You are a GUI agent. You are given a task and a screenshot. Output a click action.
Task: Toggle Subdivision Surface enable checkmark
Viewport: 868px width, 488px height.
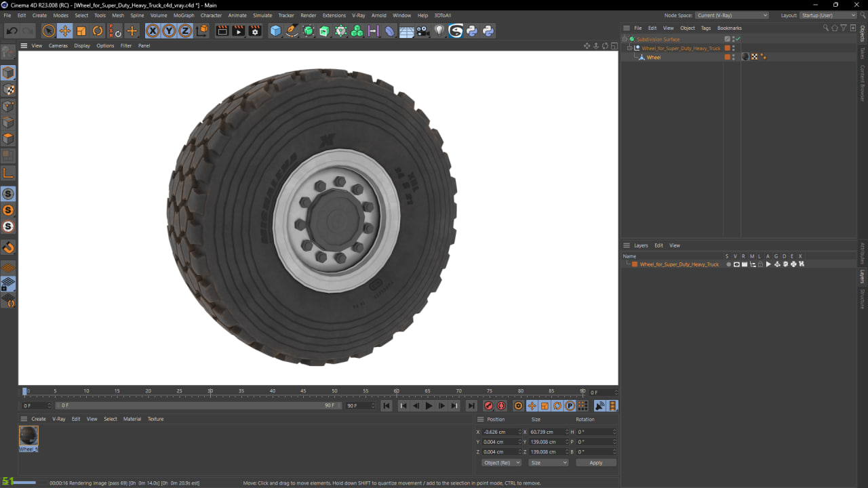click(x=737, y=39)
